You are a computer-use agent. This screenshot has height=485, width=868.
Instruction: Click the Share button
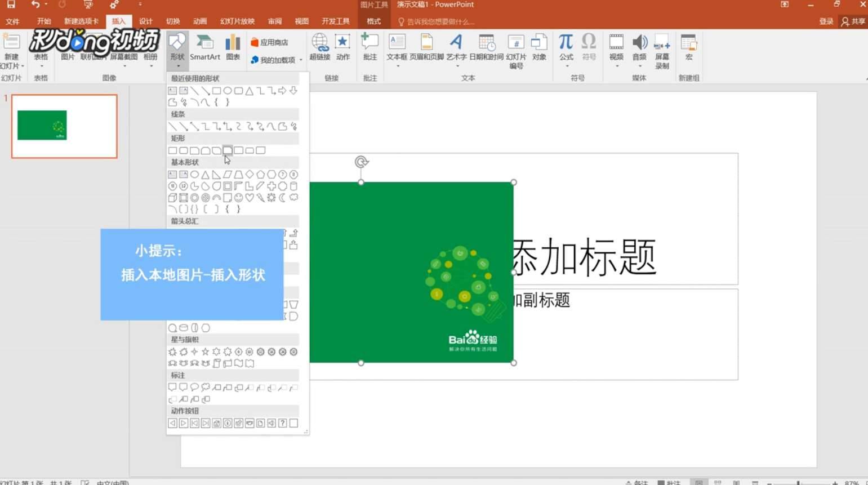pos(853,21)
